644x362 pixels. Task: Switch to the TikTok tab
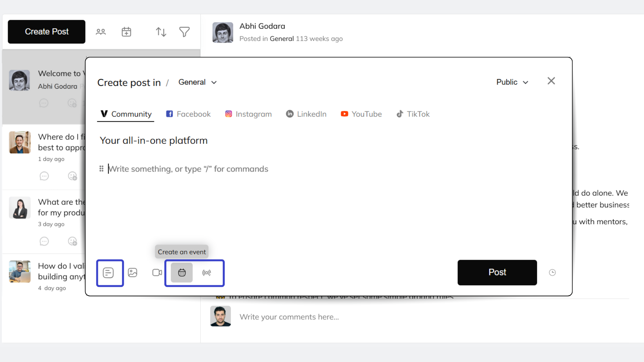pos(413,114)
